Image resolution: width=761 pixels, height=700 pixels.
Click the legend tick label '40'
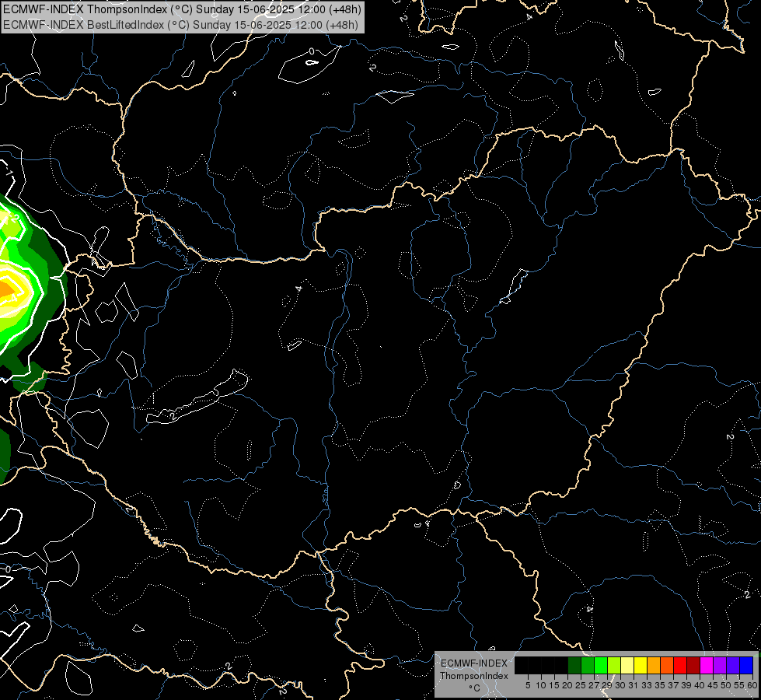[x=700, y=685]
